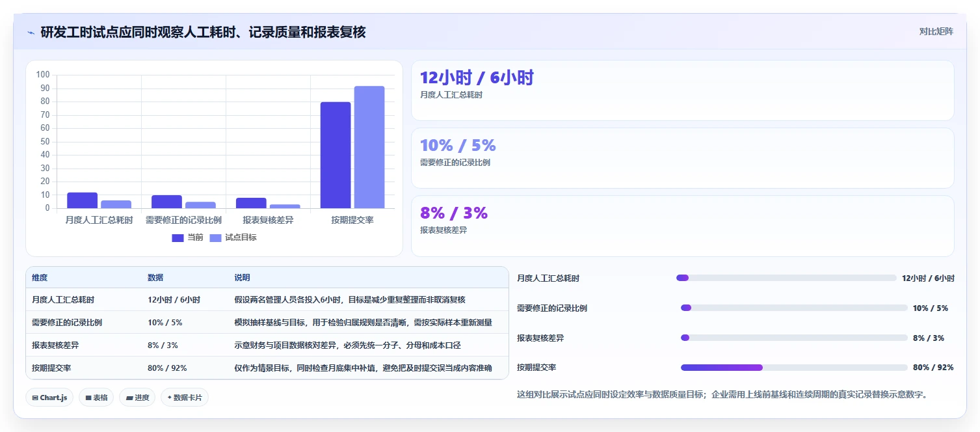
Task: Click the 报表复核差异 progress bar
Action: point(794,338)
